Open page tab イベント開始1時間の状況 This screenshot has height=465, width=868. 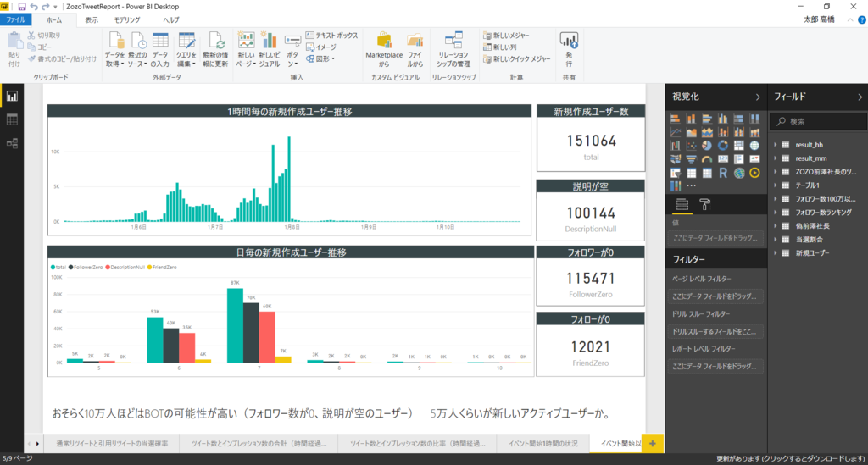tap(543, 444)
